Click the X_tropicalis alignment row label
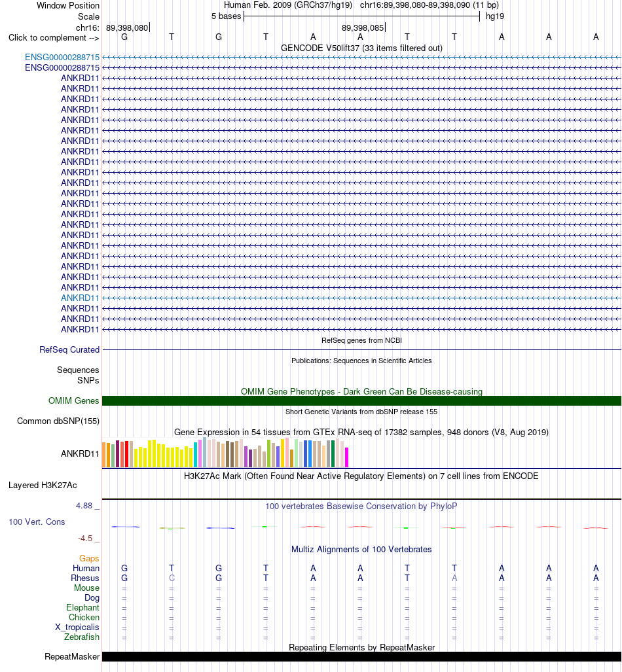 click(77, 628)
